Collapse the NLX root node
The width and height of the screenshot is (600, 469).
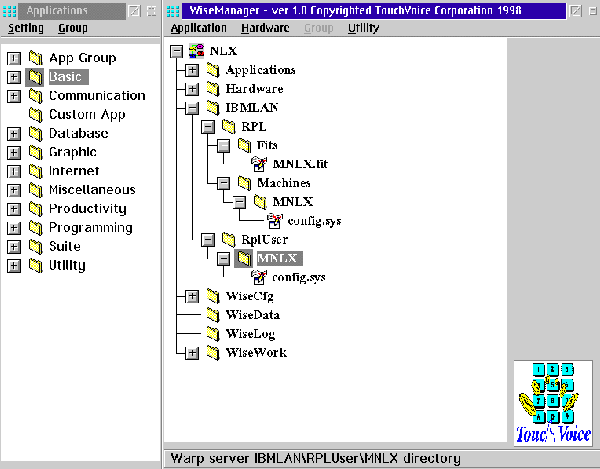(176, 51)
